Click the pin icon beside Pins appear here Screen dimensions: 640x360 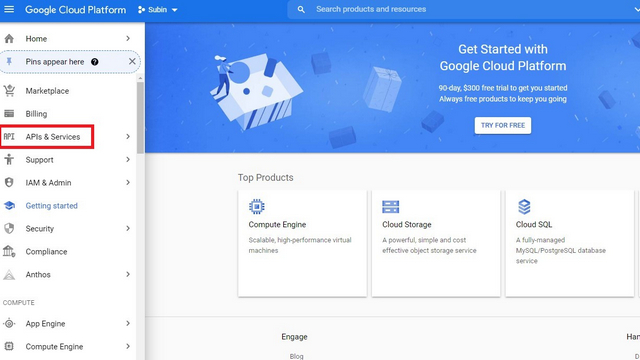point(9,62)
